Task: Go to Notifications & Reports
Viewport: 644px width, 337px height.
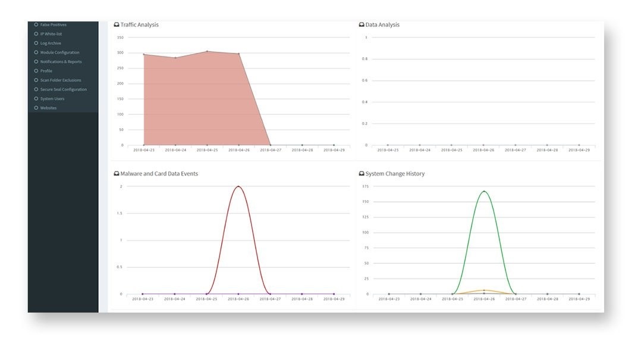Action: click(x=61, y=61)
